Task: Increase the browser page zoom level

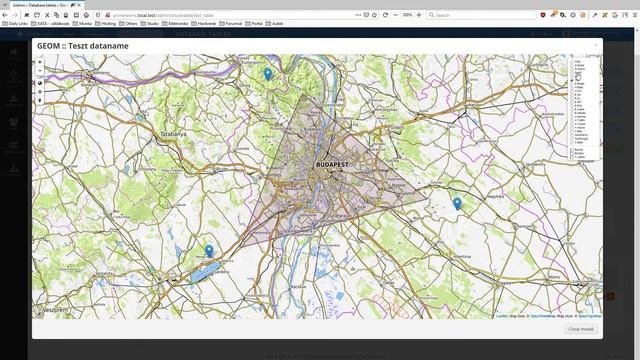Action: coord(419,15)
